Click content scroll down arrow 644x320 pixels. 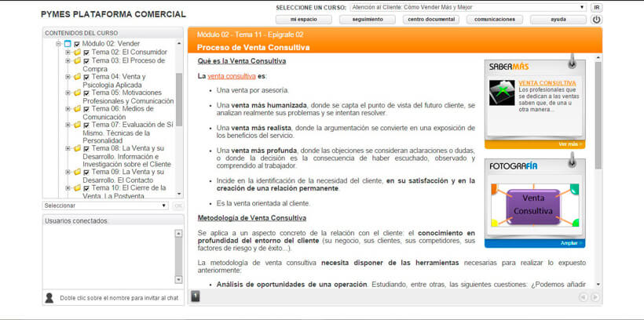[x=598, y=284]
